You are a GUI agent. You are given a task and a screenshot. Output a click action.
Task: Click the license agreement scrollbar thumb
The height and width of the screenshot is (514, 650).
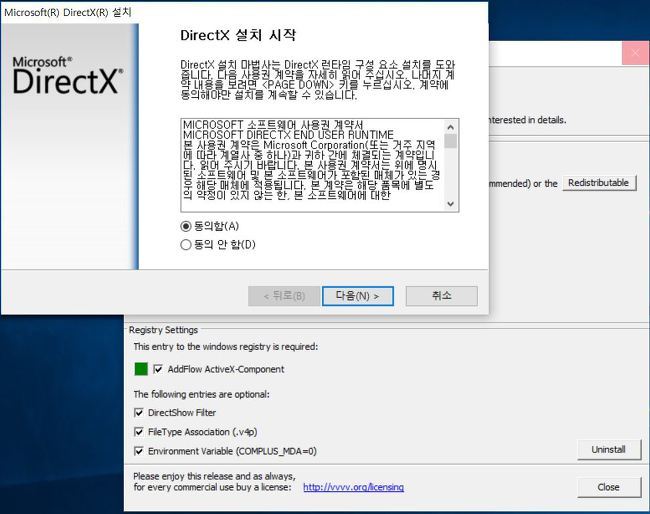click(x=451, y=141)
